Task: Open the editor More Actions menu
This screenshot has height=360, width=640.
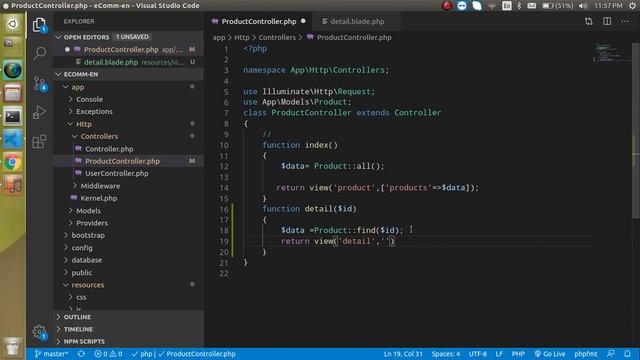Action: coord(625,21)
